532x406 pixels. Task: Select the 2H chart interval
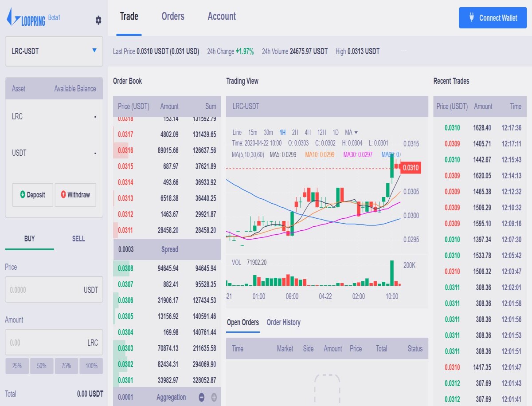[x=295, y=132]
